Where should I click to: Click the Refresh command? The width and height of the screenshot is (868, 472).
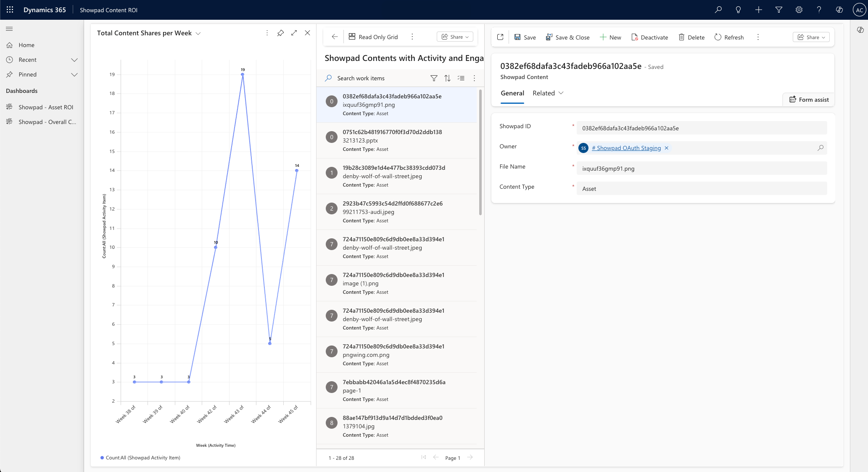tap(729, 37)
